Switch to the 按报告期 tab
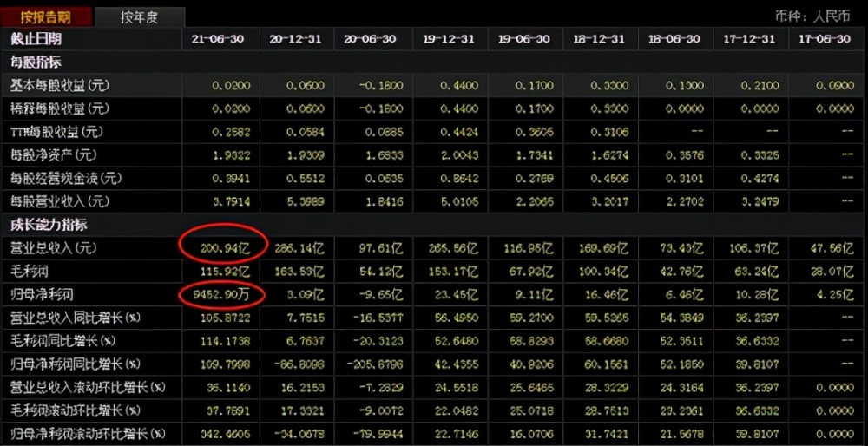868x446 pixels. [46, 16]
